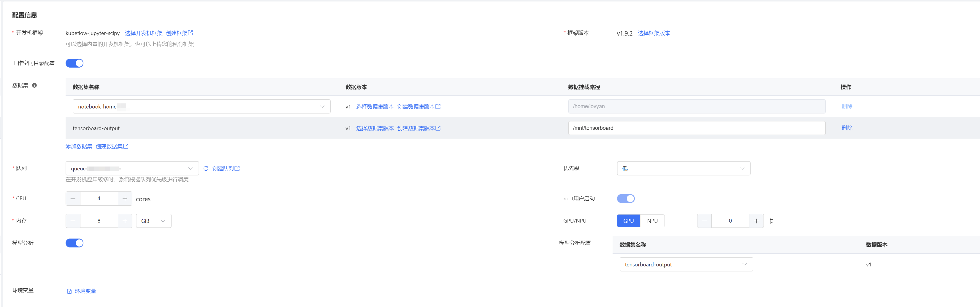Disable the model analysis switch
980x307 pixels.
74,243
